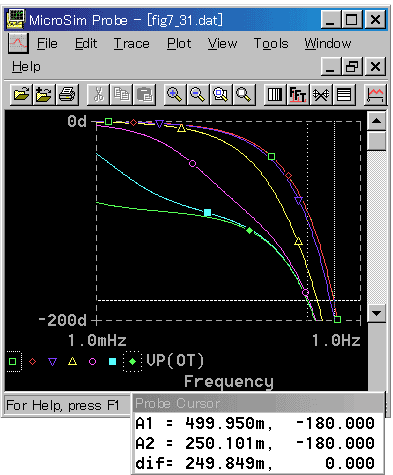
Task: Select the red diamond trace legend symbol
Action: tap(32, 361)
